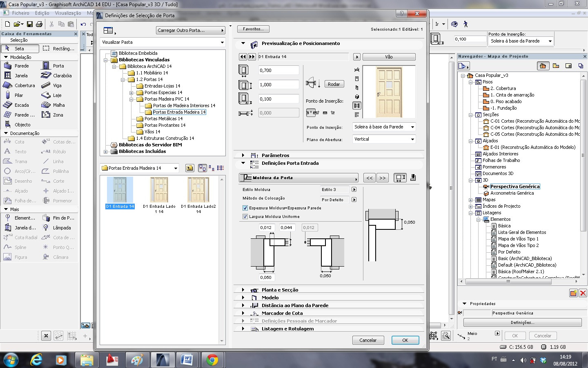Click door width field 0,700
This screenshot has width=588, height=368.
point(279,70)
